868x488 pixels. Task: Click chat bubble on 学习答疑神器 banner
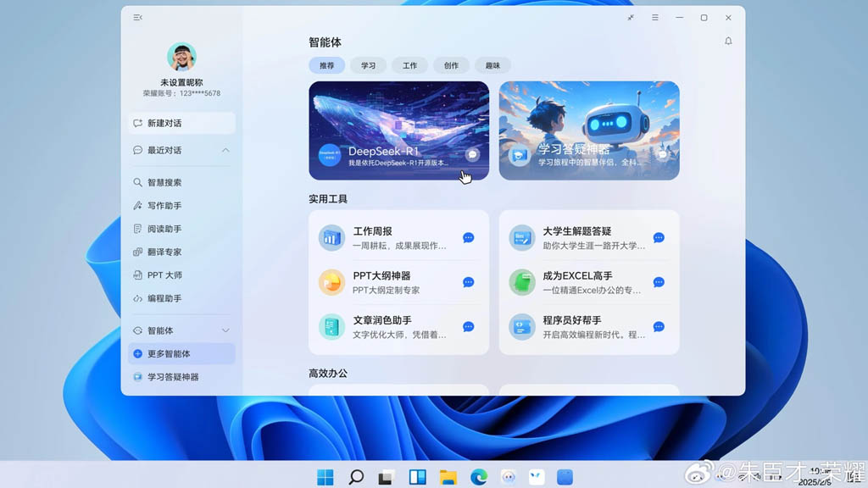[663, 155]
